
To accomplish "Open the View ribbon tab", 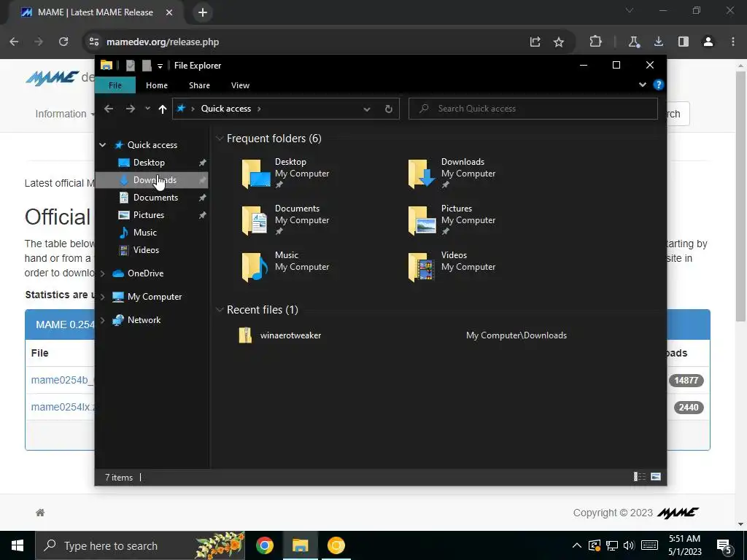I will point(240,85).
